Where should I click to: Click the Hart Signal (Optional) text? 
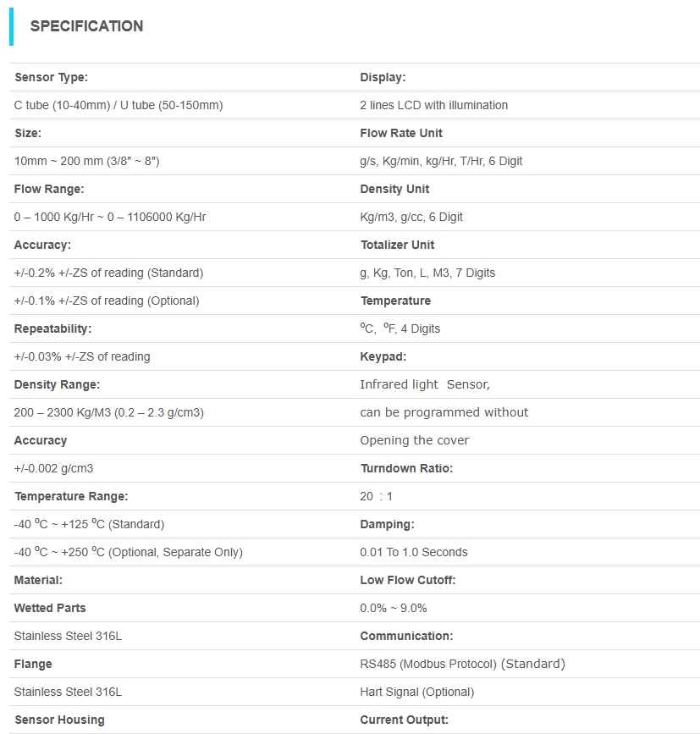tap(416, 692)
